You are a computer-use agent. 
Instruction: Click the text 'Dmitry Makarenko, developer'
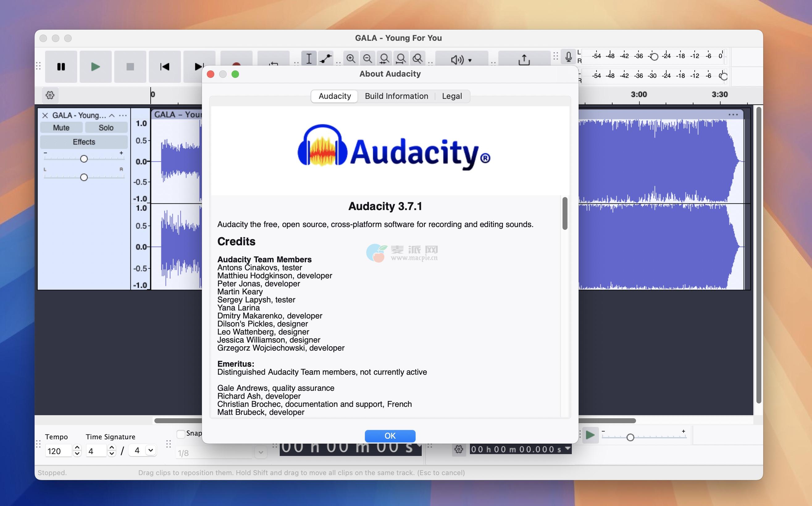click(270, 316)
